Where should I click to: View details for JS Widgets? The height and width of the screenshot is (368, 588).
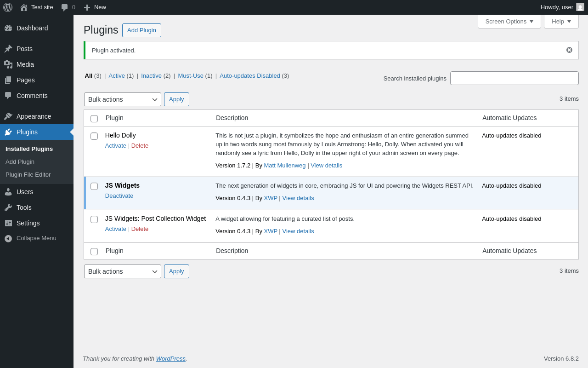click(x=298, y=198)
